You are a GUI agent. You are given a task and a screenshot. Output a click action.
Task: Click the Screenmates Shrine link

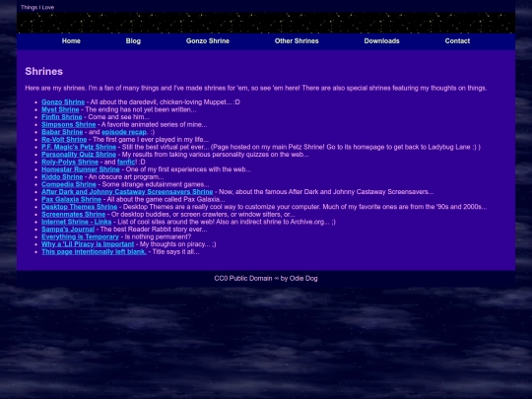click(73, 214)
